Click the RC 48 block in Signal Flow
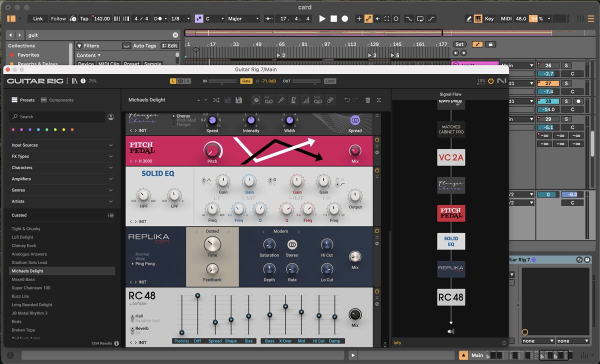Screen dimensions: 600x364 click(451, 297)
